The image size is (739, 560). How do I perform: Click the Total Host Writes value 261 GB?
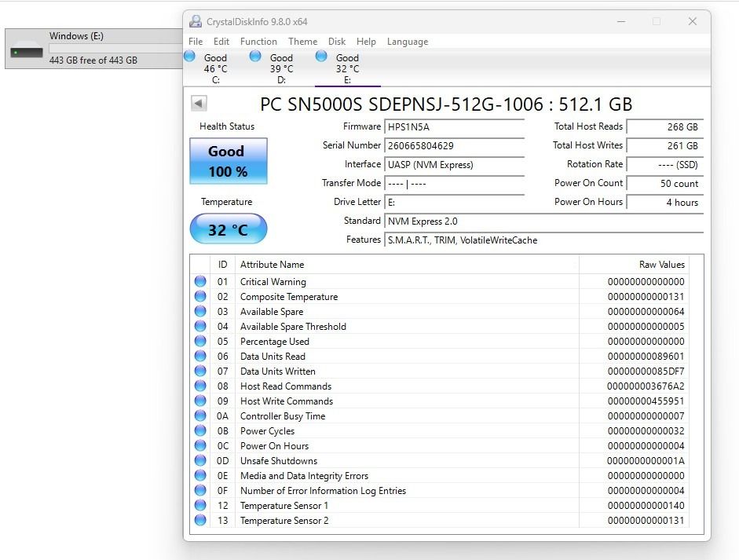click(665, 145)
